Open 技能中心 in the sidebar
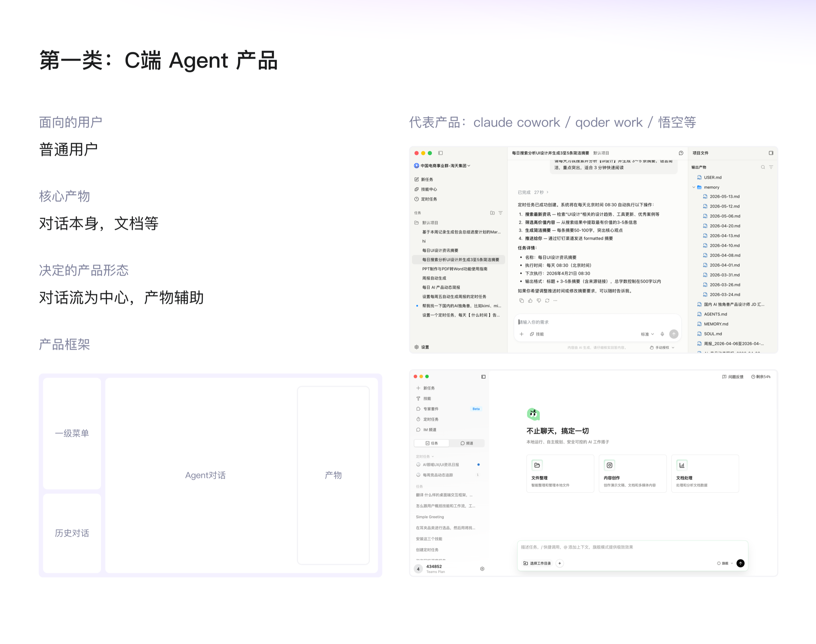816x644 pixels. (x=426, y=189)
